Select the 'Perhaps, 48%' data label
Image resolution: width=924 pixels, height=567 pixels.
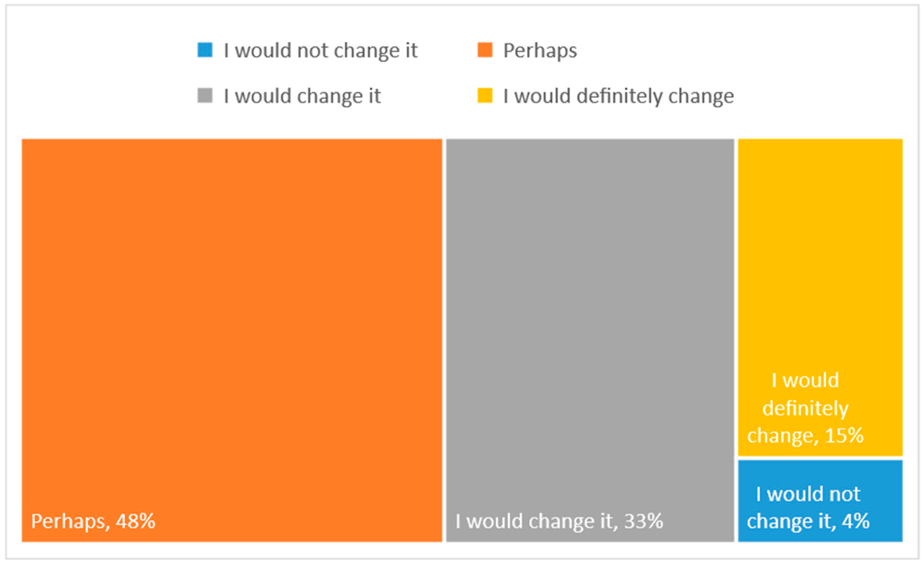click(x=93, y=521)
